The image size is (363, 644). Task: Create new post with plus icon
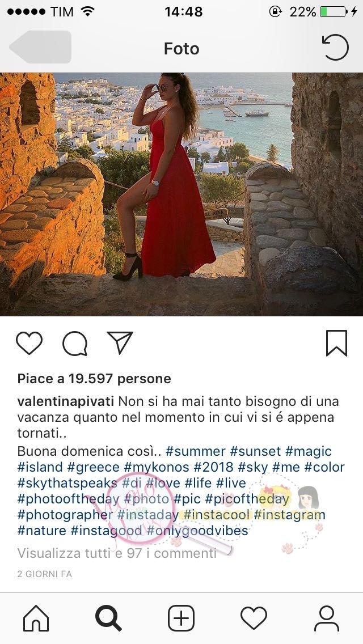(x=181, y=618)
